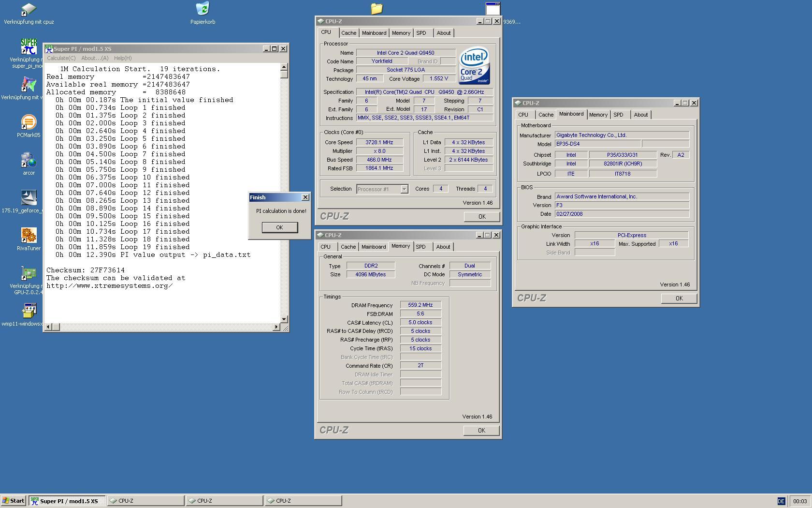812x508 pixels.
Task: Click the 'PI calculation is done!' message
Action: tap(281, 211)
